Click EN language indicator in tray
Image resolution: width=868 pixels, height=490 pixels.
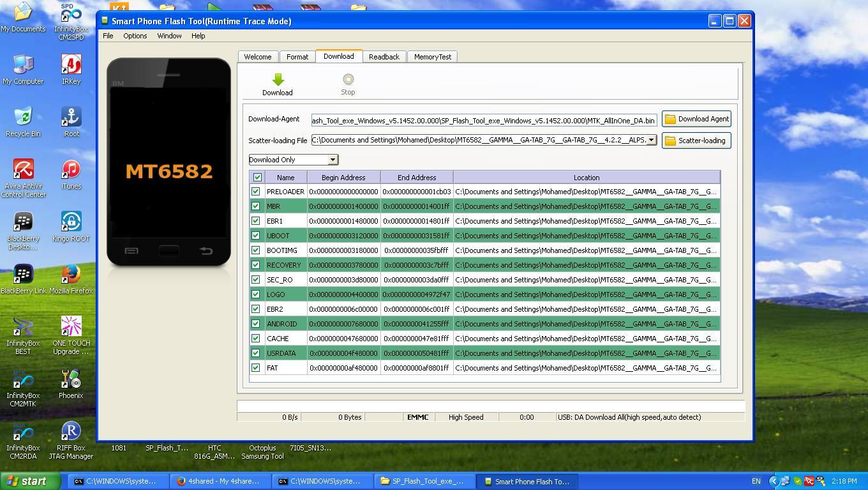click(756, 482)
